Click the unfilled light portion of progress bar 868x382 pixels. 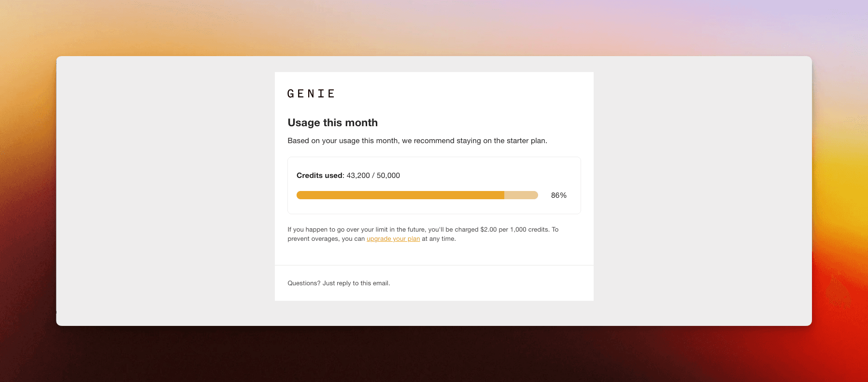click(x=521, y=195)
